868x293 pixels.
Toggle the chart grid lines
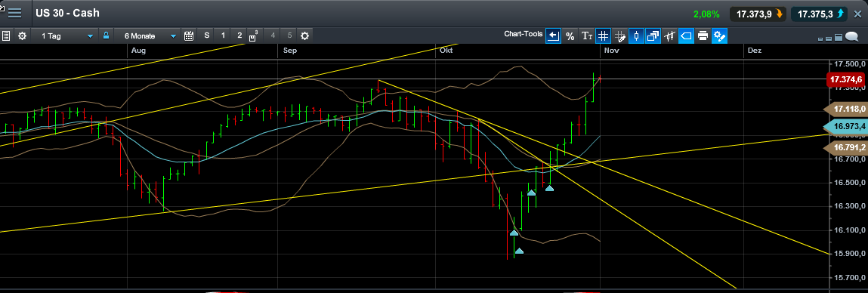click(604, 36)
